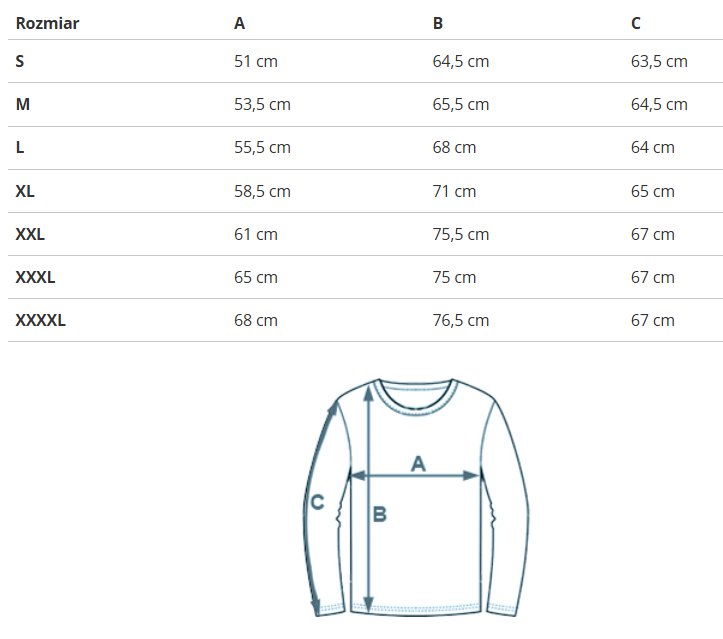Image resolution: width=723 pixels, height=639 pixels.
Task: Click column header B in size table
Action: 438,23
